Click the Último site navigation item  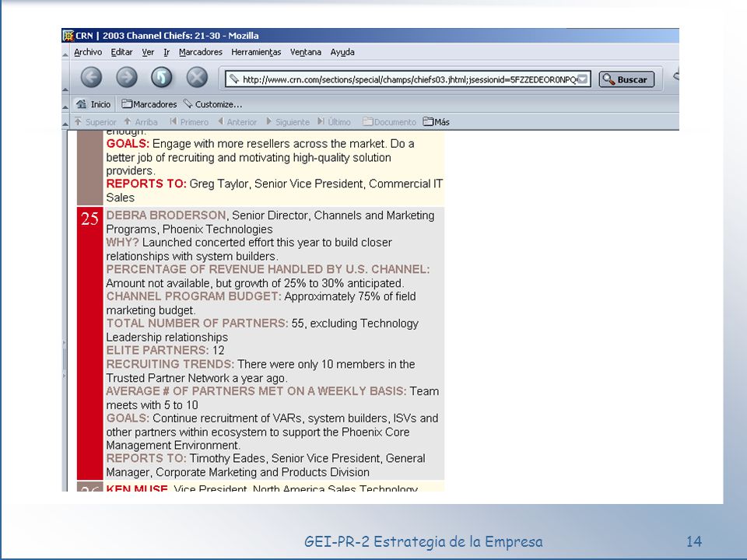[x=334, y=122]
